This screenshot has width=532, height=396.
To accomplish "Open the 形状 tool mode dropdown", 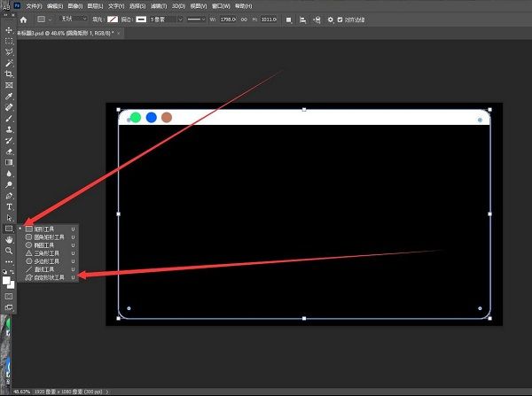I will click(x=72, y=19).
